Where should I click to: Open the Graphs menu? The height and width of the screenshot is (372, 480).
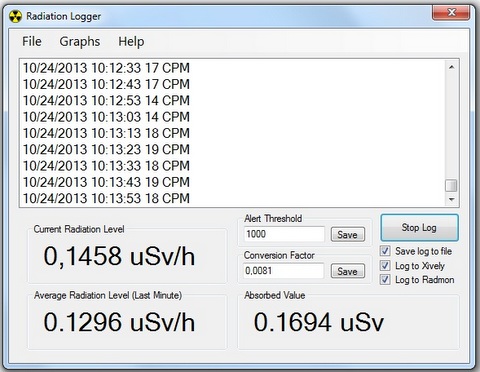pos(80,42)
